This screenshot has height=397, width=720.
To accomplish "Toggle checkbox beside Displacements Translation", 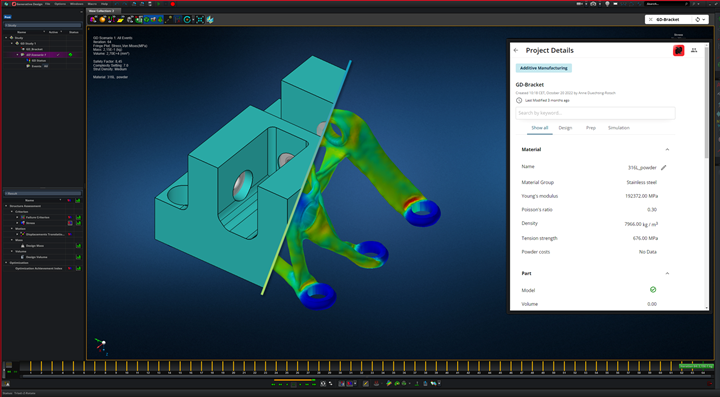I will coord(17,234).
